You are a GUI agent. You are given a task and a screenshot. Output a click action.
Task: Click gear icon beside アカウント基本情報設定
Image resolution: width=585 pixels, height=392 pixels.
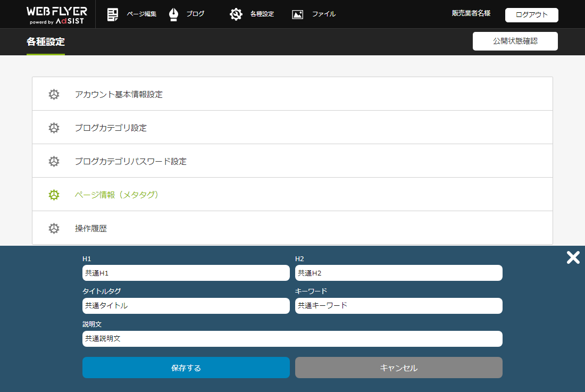coord(54,94)
